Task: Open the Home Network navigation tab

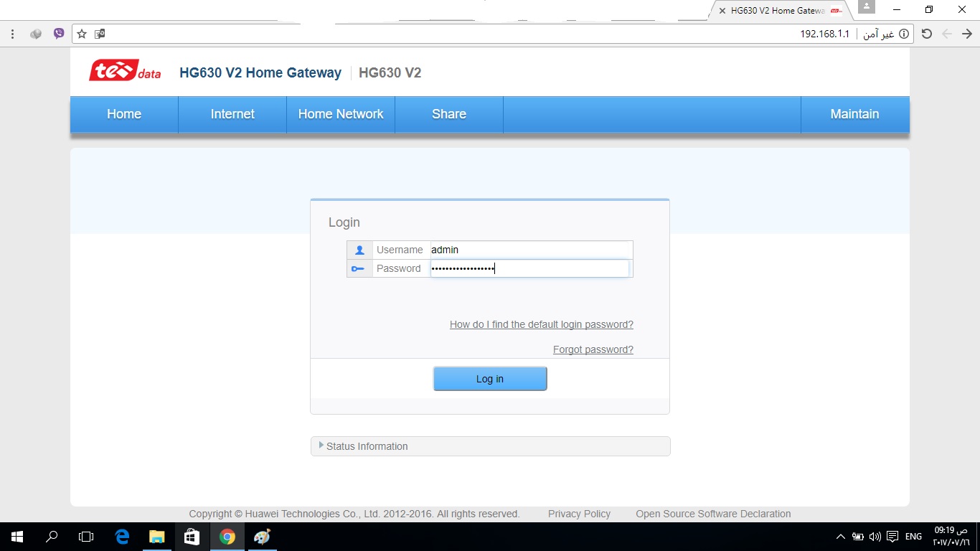Action: coord(341,114)
